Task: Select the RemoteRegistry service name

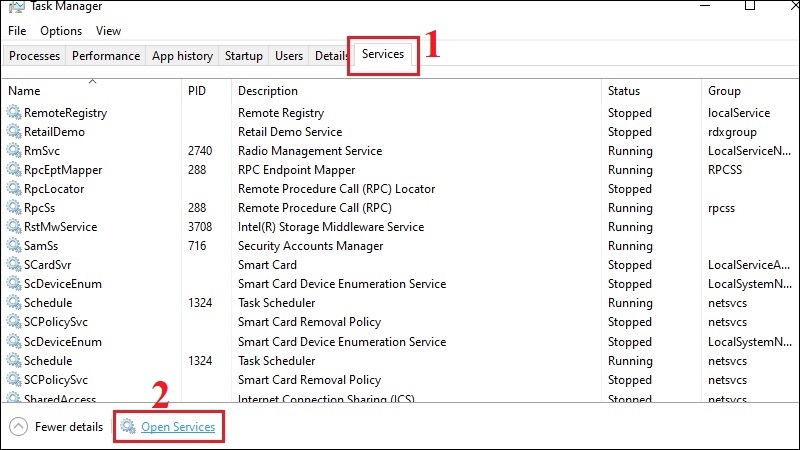Action: (65, 113)
